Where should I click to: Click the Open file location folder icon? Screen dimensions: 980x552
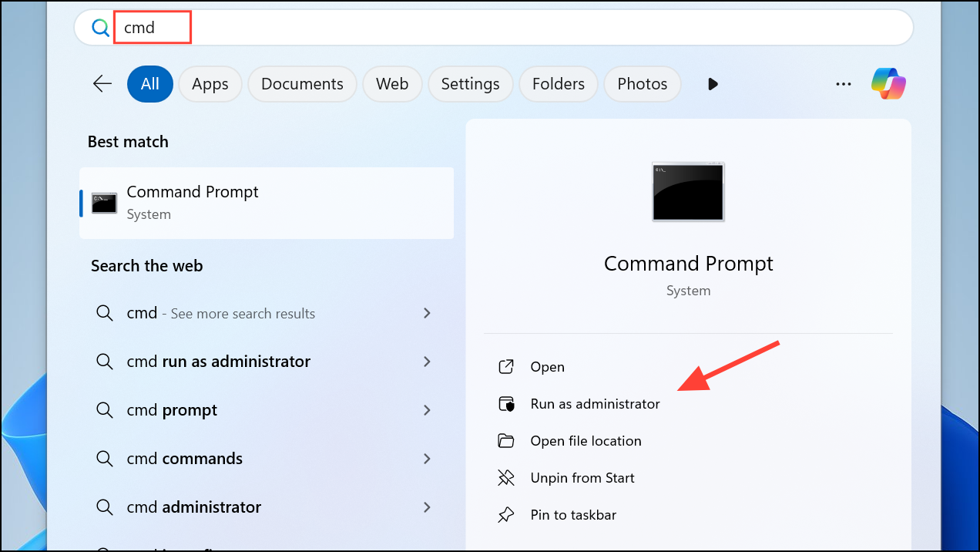click(x=506, y=441)
